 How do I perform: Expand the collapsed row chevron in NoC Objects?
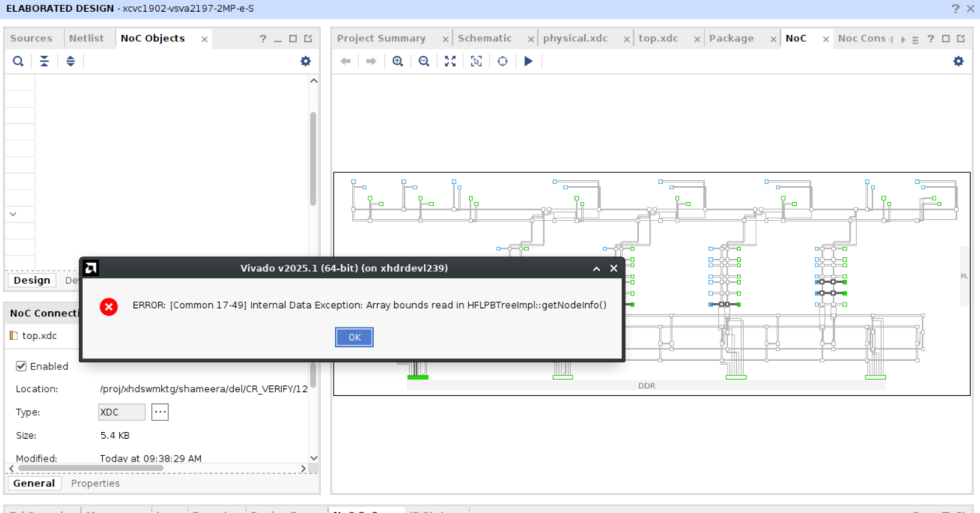(12, 214)
